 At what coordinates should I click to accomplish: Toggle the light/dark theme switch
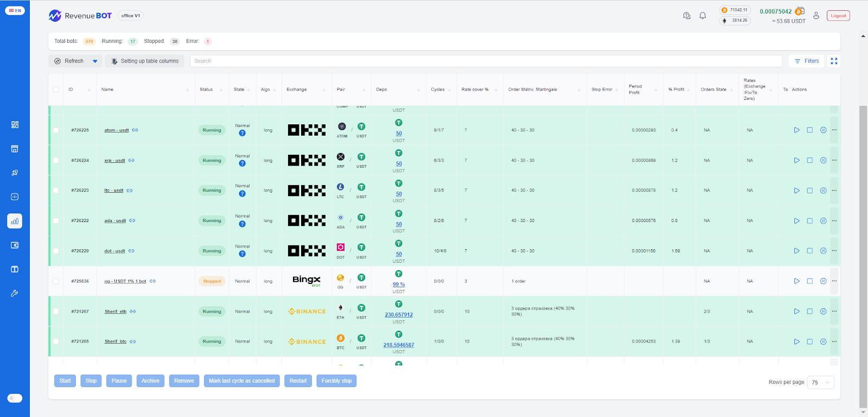point(15,398)
